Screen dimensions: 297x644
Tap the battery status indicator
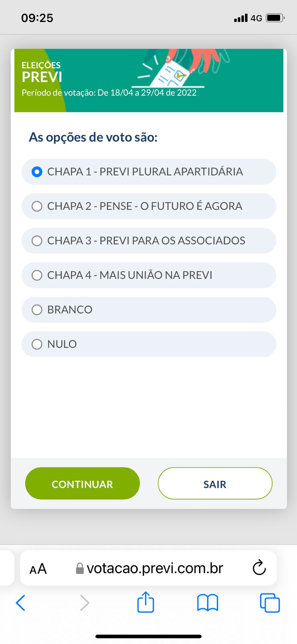coord(275,18)
